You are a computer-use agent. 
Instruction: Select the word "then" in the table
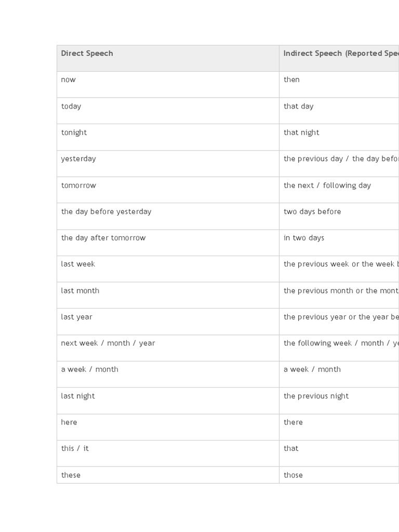(291, 79)
